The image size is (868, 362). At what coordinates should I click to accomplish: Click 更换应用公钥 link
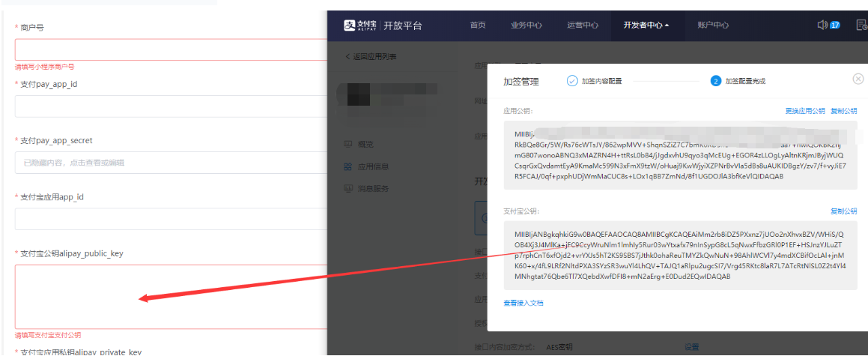805,111
